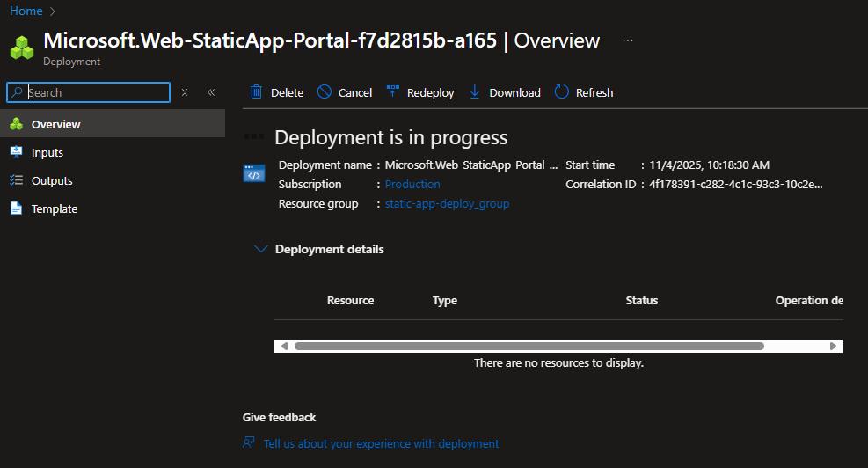Click the Outputs list icon
This screenshot has width=868, height=468.
[16, 180]
